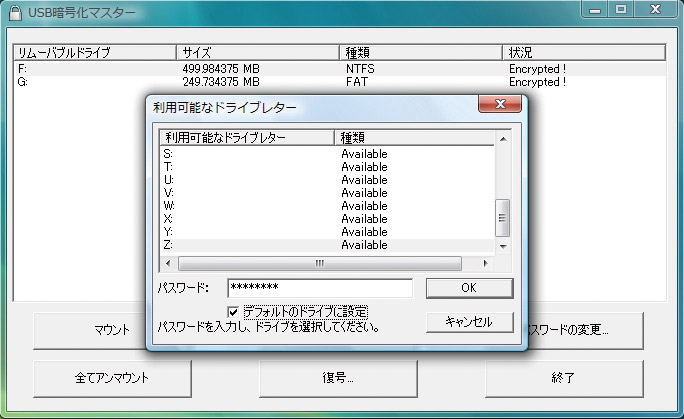The height and width of the screenshot is (419, 684).
Task: Focus the パスワード input field
Action: (320, 288)
